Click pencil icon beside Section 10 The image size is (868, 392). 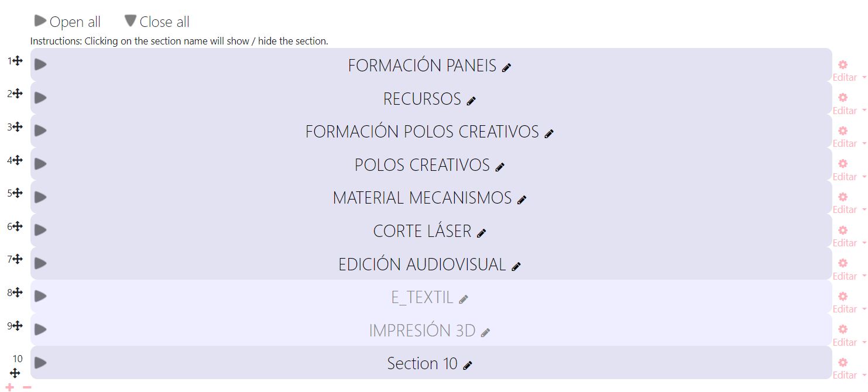468,366
